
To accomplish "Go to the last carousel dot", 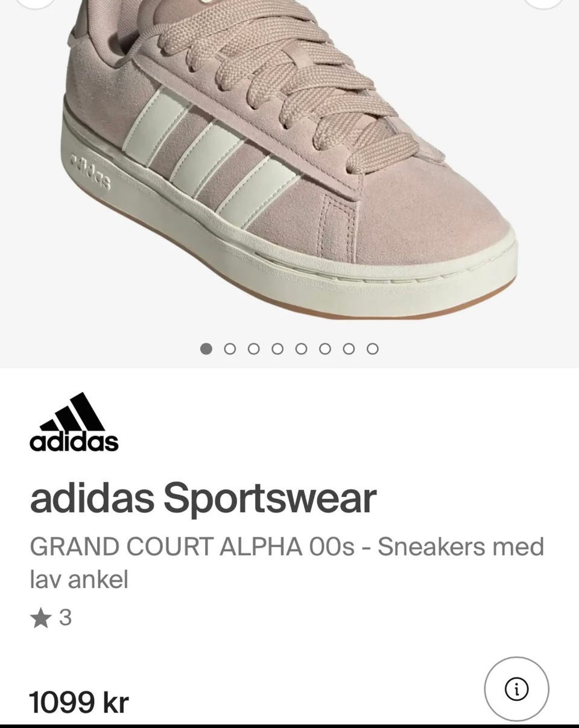I will click(373, 349).
